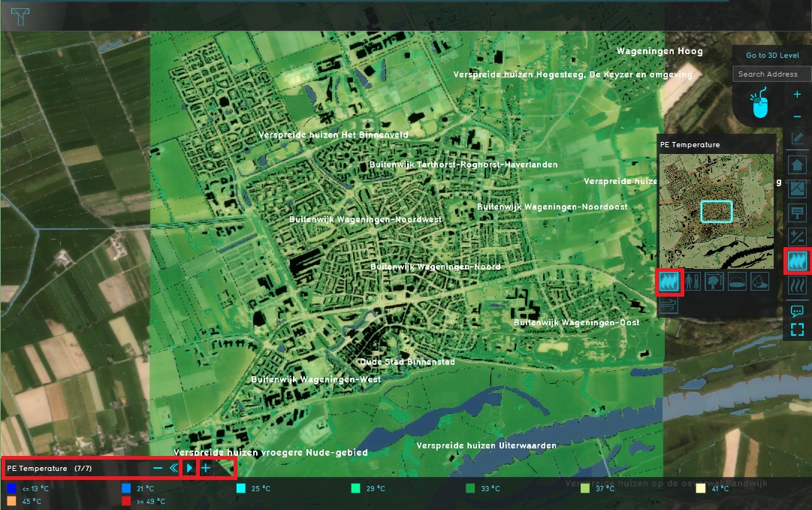
Task: Click Go to 3D Level
Action: 772,56
